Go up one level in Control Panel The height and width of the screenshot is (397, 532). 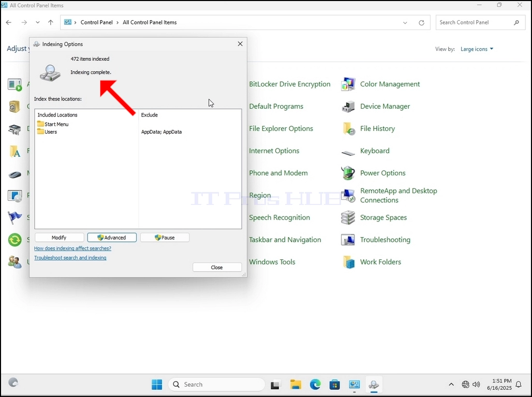[x=51, y=22]
